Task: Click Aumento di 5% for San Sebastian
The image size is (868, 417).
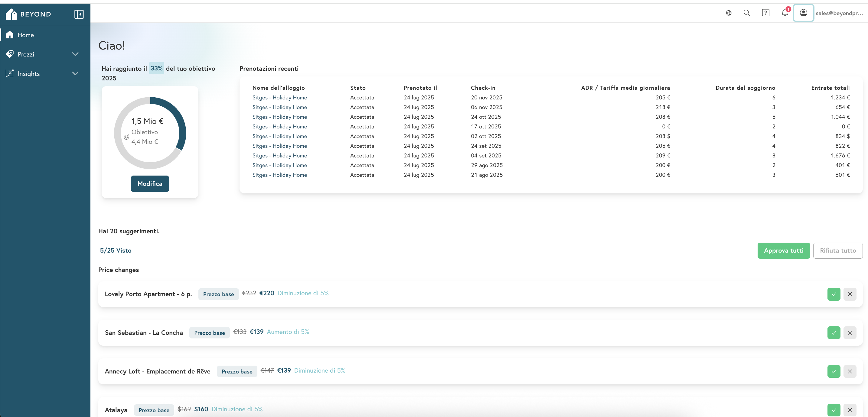Action: pyautogui.click(x=288, y=332)
